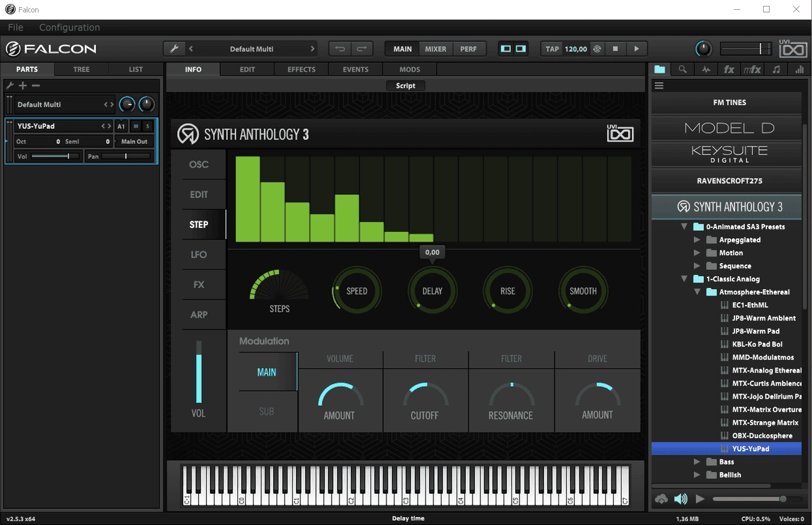Open the PARTS tab
The height and width of the screenshot is (525, 812).
tap(27, 69)
